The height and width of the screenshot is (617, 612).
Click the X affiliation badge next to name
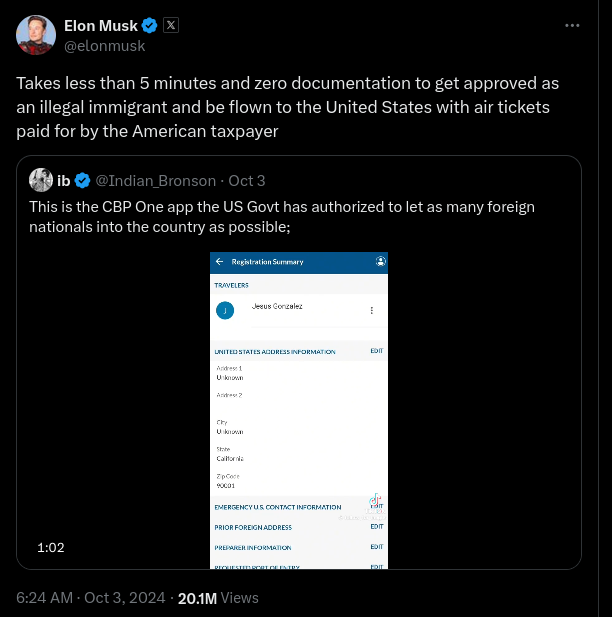coord(170,25)
